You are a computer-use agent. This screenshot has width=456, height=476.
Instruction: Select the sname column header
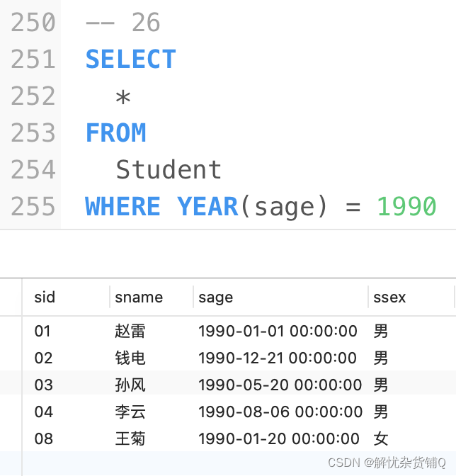(139, 297)
